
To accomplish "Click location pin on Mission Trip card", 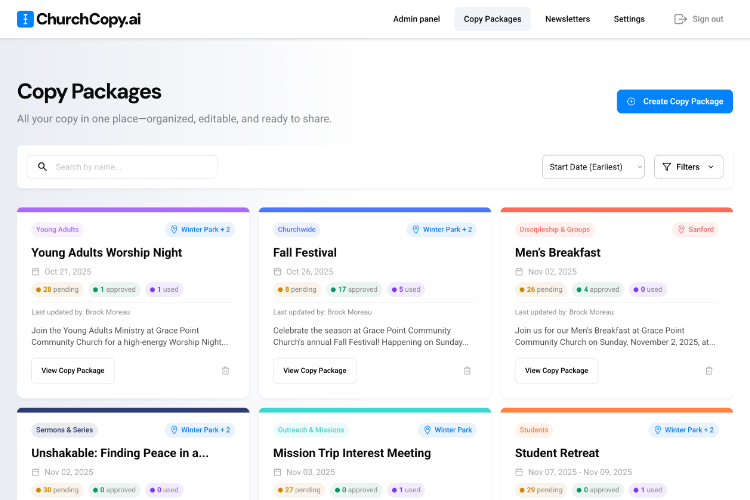I will tap(427, 430).
